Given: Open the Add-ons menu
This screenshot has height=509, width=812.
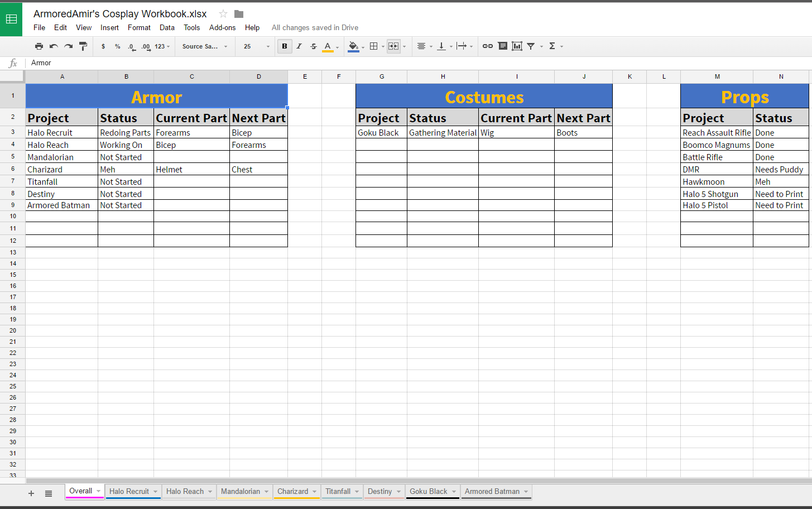Looking at the screenshot, I should [222, 27].
